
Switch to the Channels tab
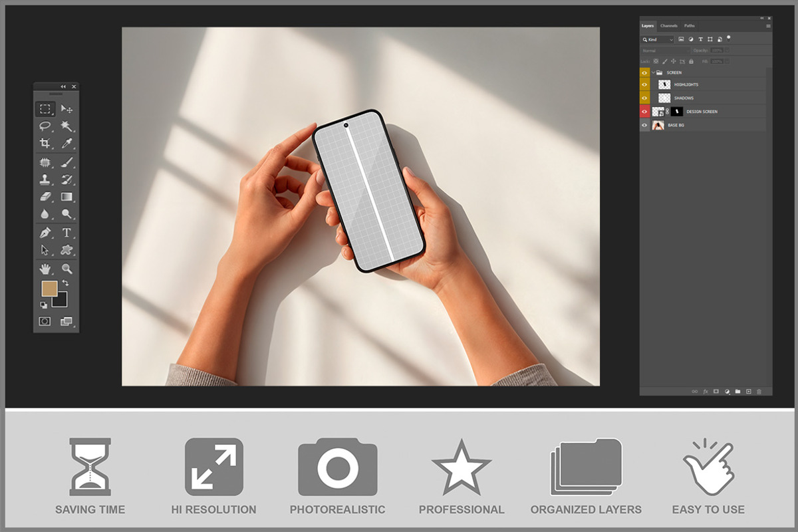pyautogui.click(x=669, y=26)
